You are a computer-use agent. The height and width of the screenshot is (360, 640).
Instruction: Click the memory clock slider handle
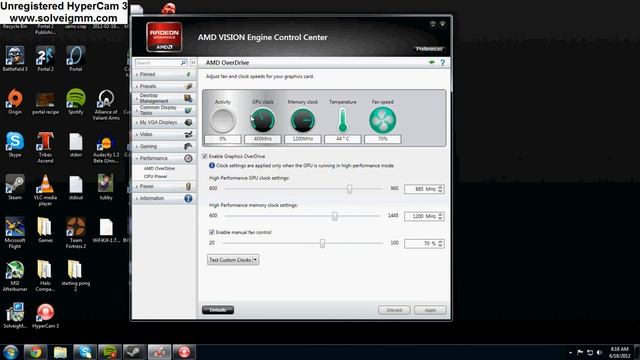coord(335,216)
